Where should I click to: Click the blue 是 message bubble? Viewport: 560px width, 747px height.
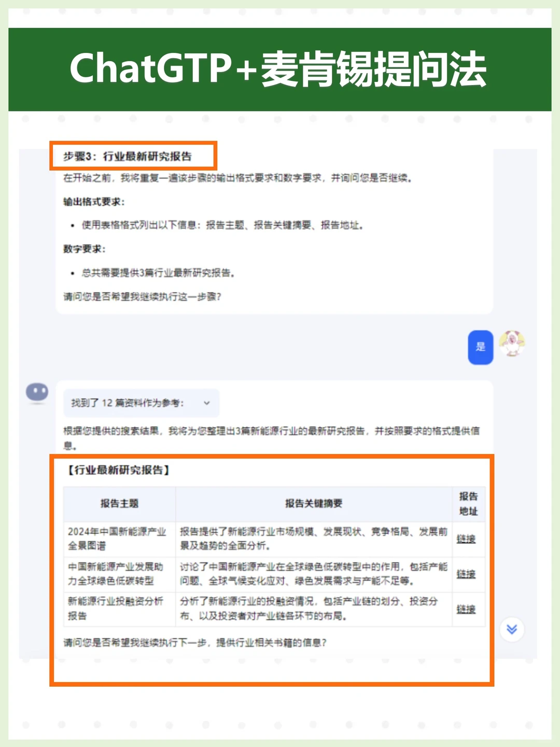(481, 347)
